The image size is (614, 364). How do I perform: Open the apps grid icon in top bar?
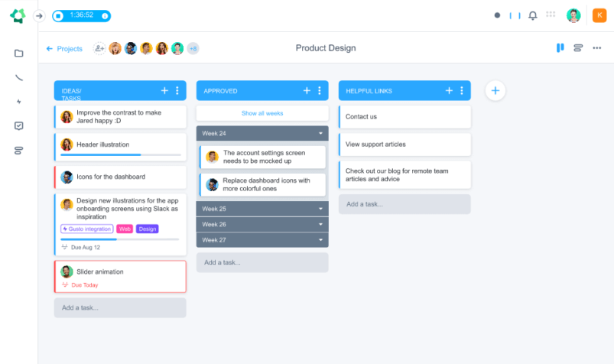click(x=551, y=15)
